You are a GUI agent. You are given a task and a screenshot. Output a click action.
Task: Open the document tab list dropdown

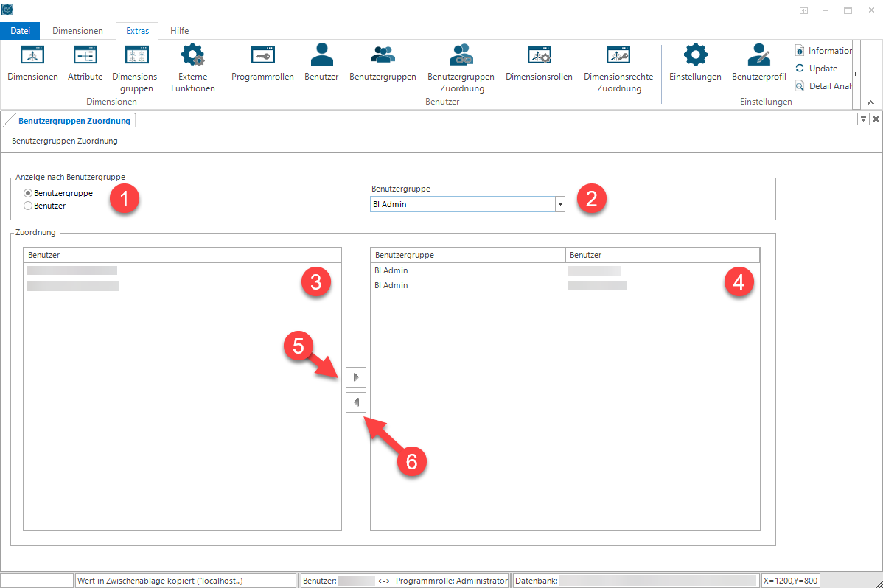point(862,119)
